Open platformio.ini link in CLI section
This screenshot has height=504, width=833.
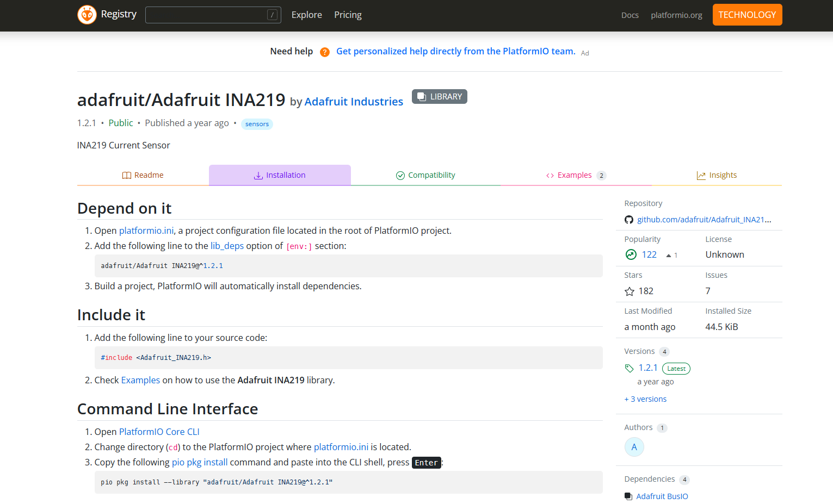pos(341,447)
